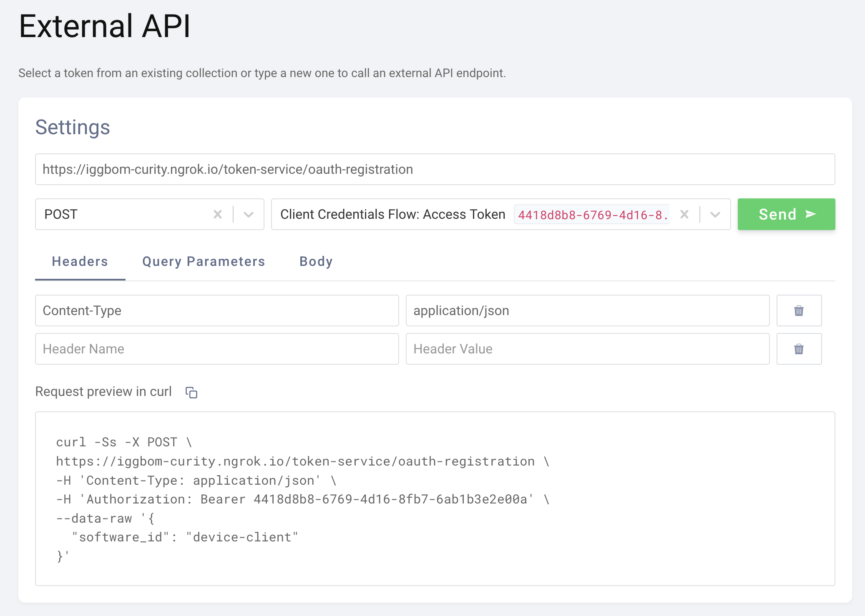Click the empty Header Value field
The height and width of the screenshot is (616, 865).
pyautogui.click(x=588, y=349)
